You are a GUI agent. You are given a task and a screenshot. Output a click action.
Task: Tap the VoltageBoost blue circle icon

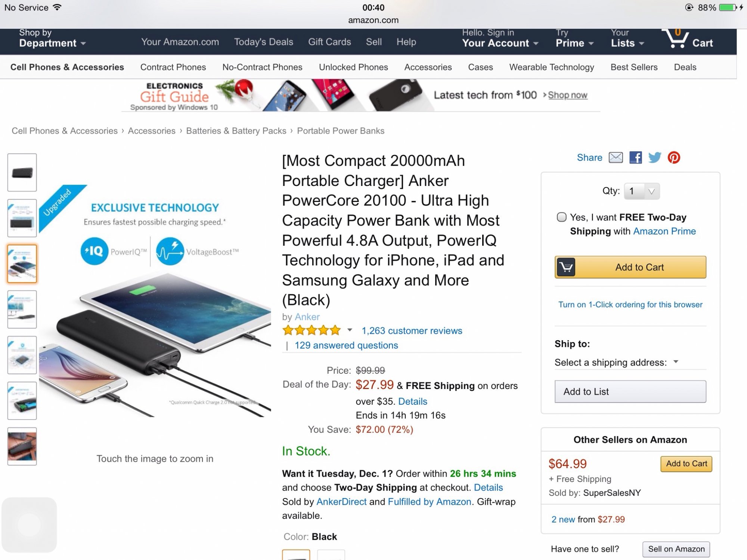point(170,251)
